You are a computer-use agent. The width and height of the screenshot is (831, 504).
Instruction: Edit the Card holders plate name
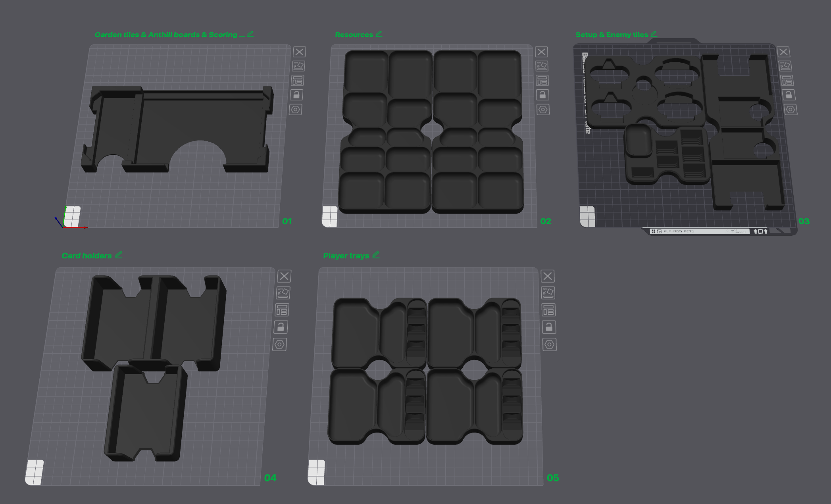pyautogui.click(x=119, y=255)
